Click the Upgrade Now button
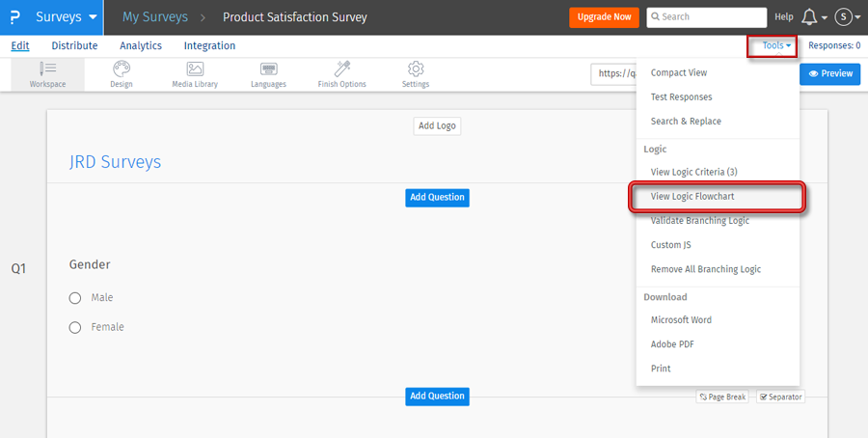The width and height of the screenshot is (868, 438). (x=604, y=17)
